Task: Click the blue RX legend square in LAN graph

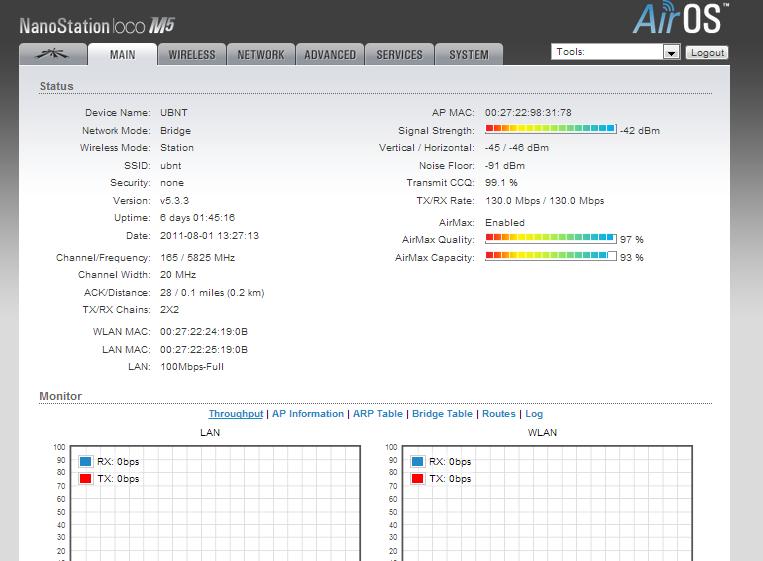Action: click(85, 462)
